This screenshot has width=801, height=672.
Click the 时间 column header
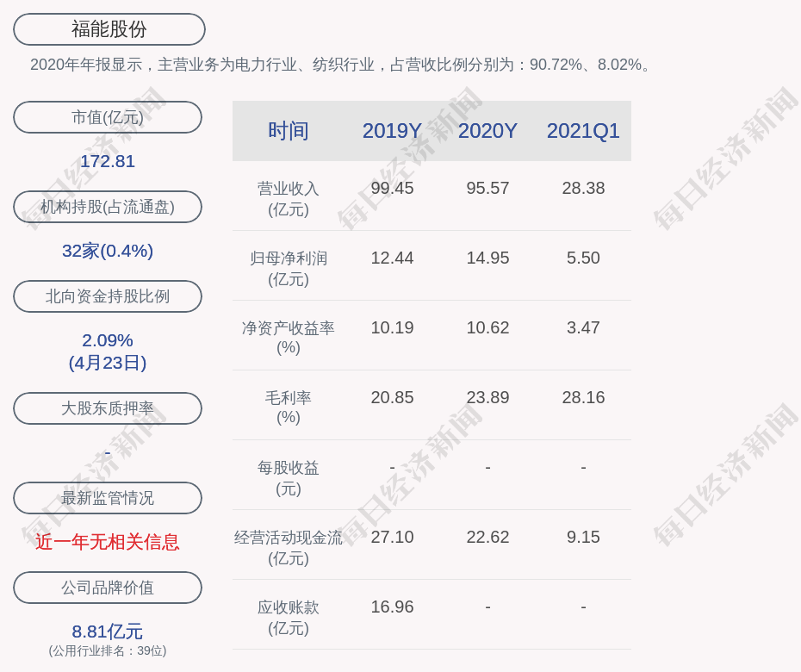pos(289,131)
